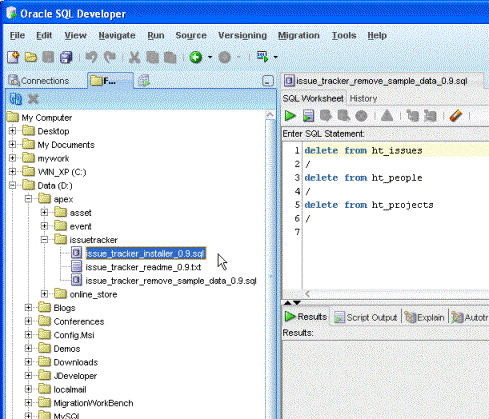Open the File menu
This screenshot has height=419, width=489.
tap(17, 35)
